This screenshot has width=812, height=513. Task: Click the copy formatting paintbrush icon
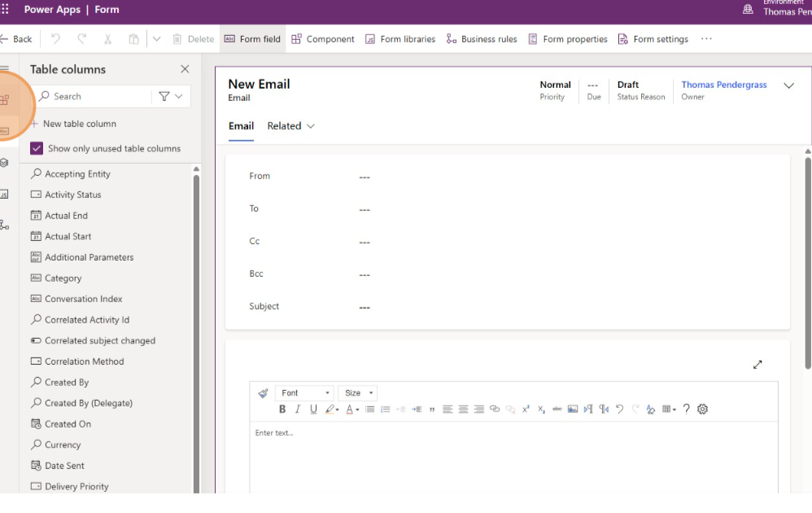coord(263,392)
